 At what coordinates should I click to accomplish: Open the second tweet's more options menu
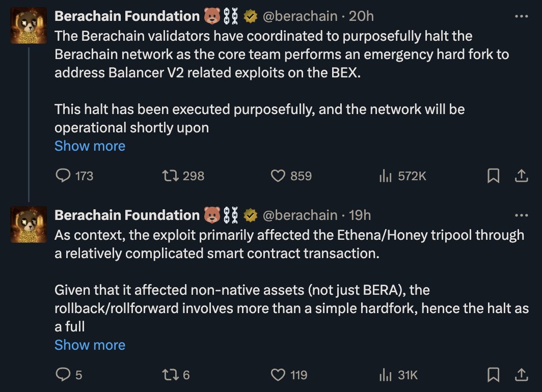522,215
